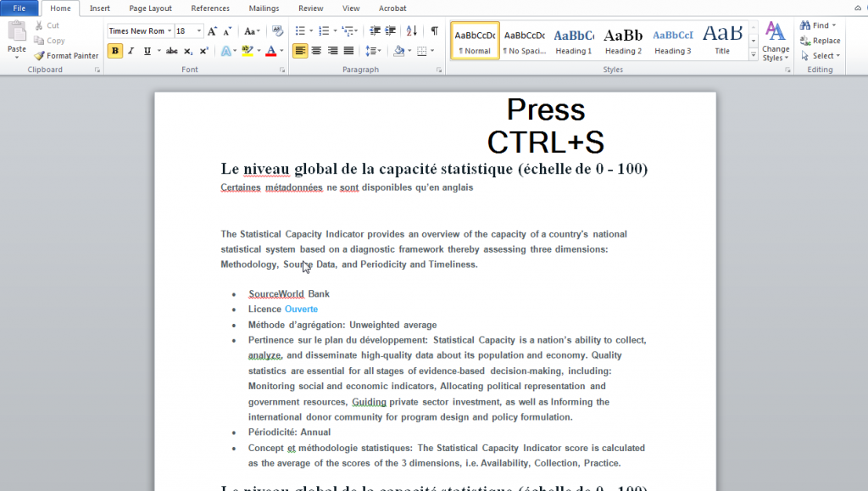Apply the Title style
The width and height of the screenshot is (868, 491).
[x=722, y=41]
